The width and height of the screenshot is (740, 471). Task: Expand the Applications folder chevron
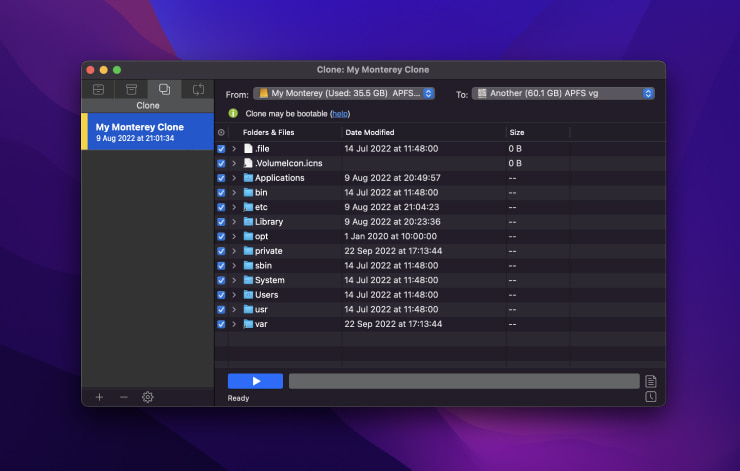pyautogui.click(x=234, y=178)
